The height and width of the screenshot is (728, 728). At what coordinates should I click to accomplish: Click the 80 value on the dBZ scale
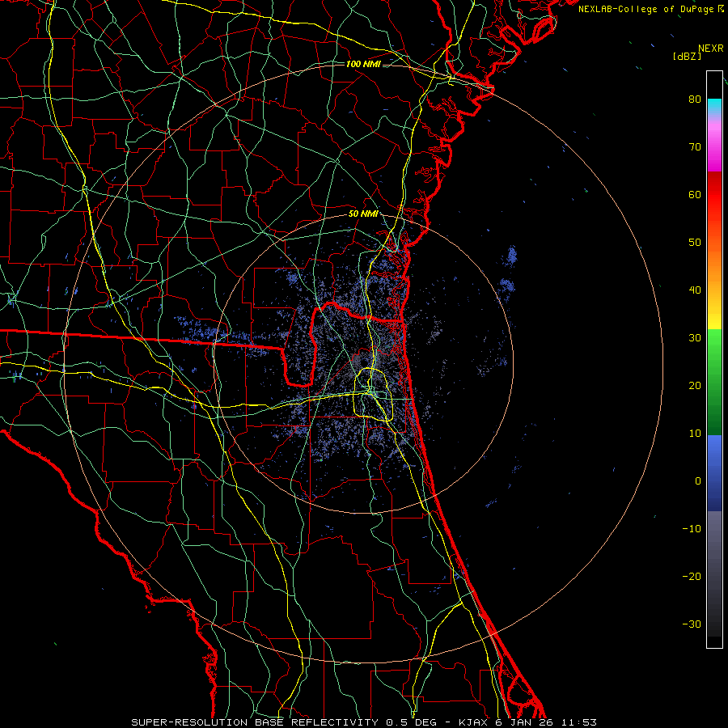[x=695, y=99]
